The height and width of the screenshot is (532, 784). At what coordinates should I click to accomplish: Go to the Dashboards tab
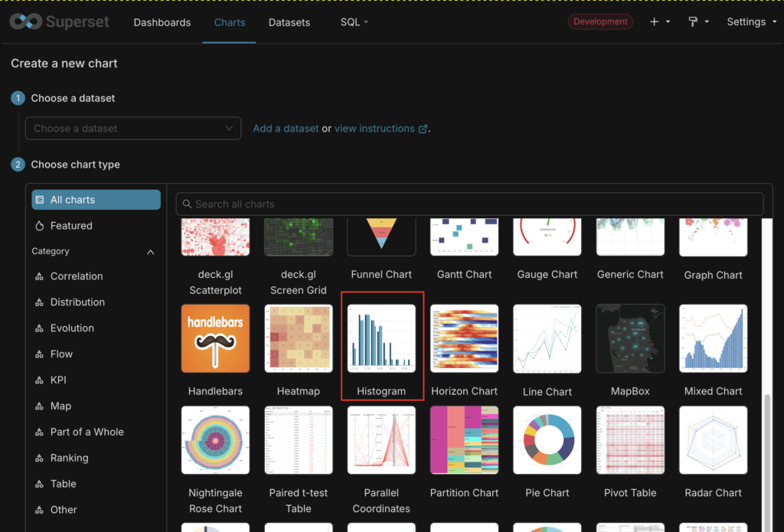point(162,22)
